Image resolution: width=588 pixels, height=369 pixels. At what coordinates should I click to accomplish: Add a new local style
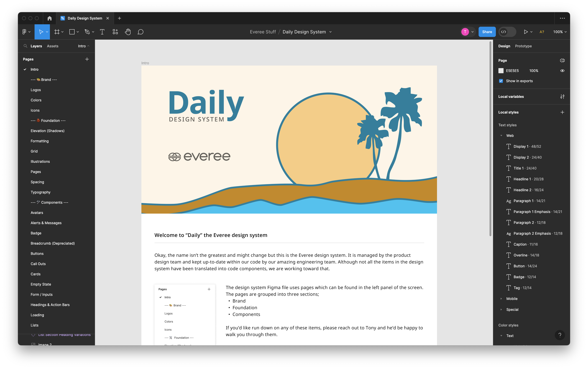tap(562, 112)
